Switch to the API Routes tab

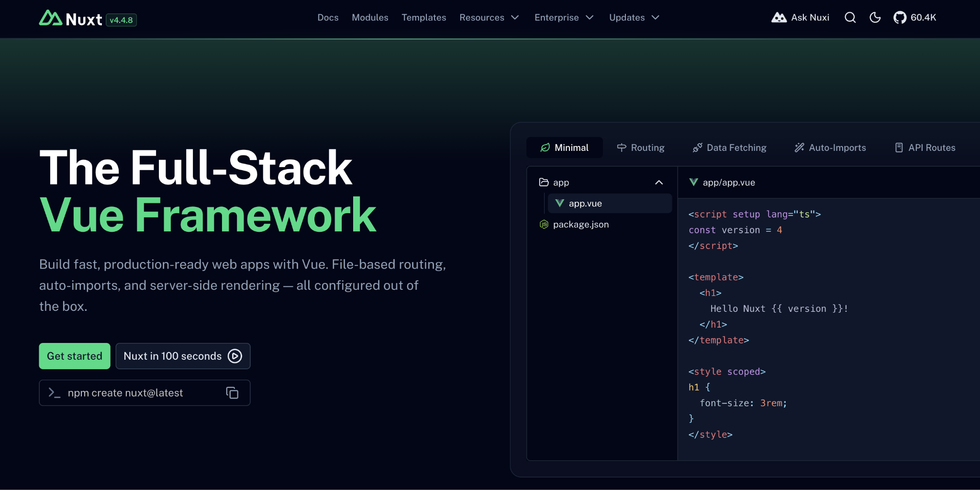pyautogui.click(x=925, y=148)
